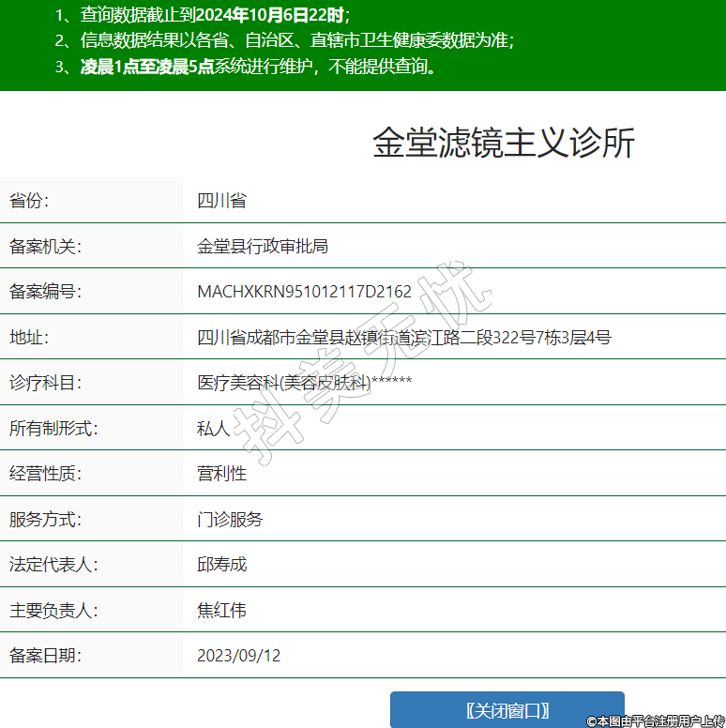Click the main person in charge 焦红伟

coord(221,611)
